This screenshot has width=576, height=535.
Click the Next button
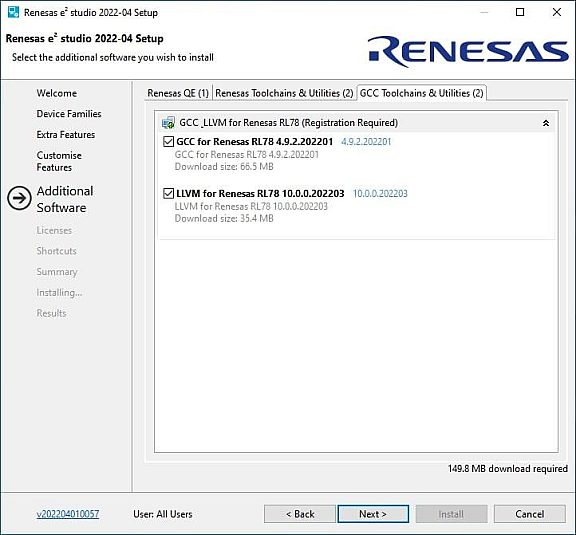tap(373, 514)
